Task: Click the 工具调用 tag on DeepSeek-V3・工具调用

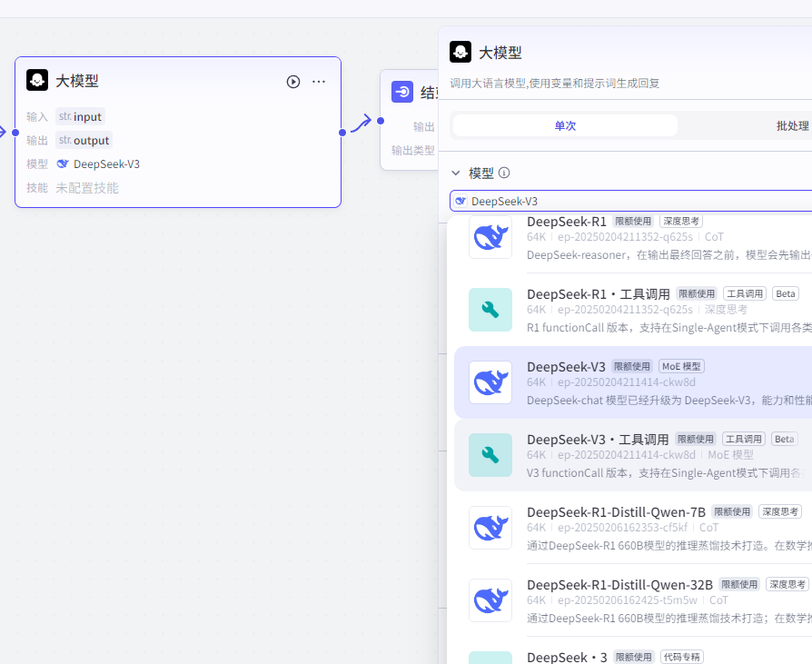Action: (743, 439)
